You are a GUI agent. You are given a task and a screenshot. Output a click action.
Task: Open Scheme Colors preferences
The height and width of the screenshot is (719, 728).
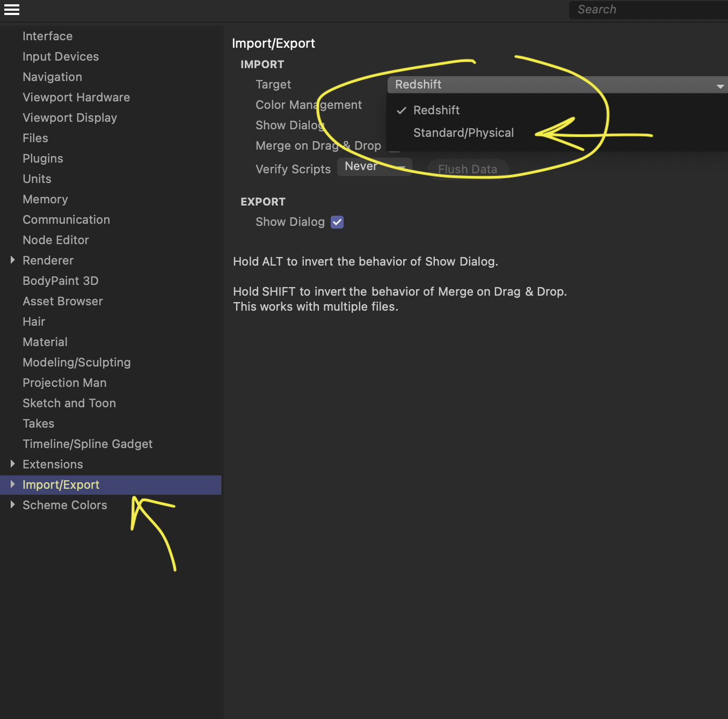pyautogui.click(x=65, y=505)
